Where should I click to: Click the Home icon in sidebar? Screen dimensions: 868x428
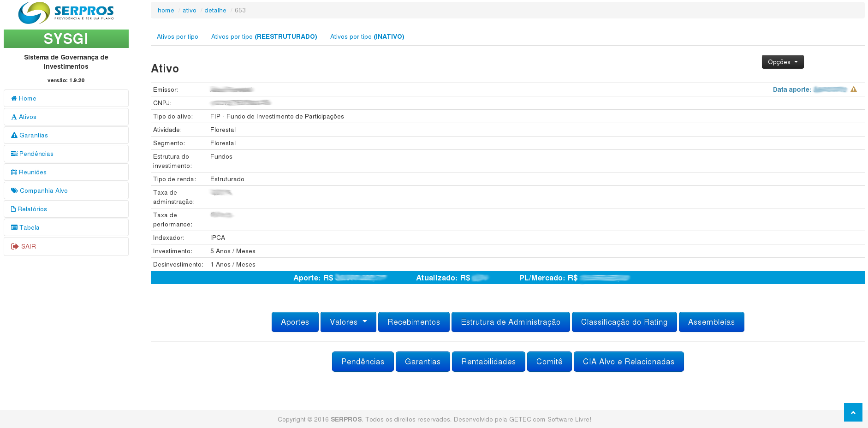click(x=14, y=98)
